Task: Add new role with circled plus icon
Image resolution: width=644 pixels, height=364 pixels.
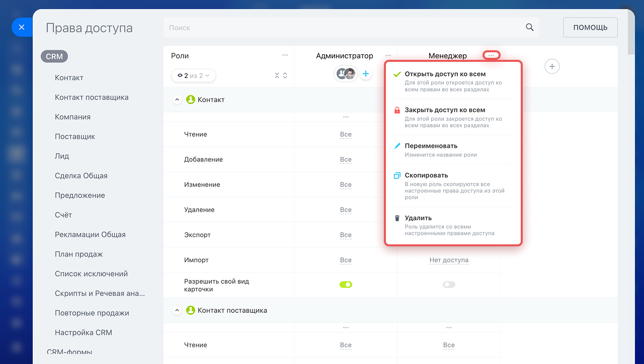Action: (552, 66)
